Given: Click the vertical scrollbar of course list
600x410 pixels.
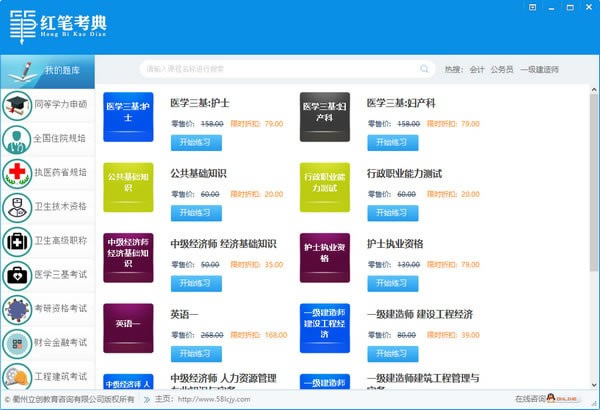Looking at the screenshot, I should click(x=593, y=200).
